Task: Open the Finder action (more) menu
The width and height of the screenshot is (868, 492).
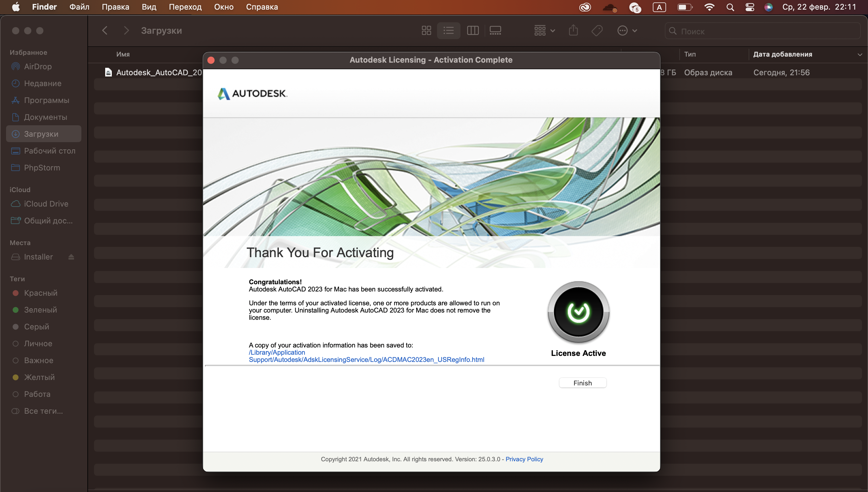Action: click(627, 31)
